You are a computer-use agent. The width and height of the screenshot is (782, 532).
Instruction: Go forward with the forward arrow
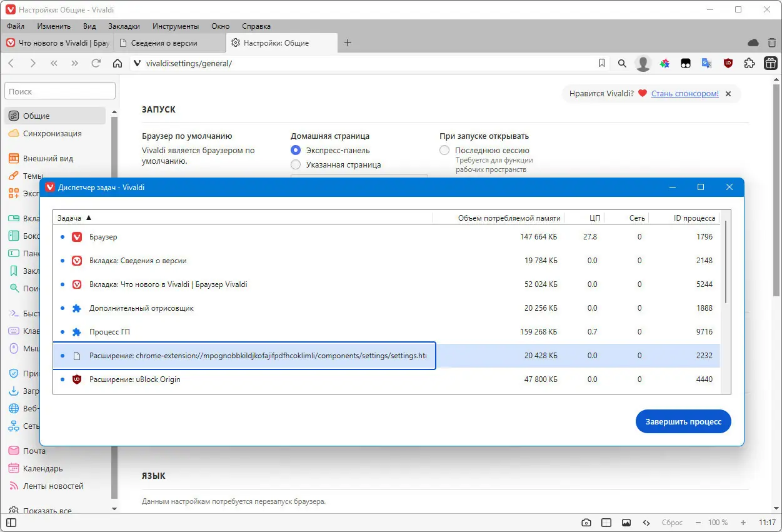pyautogui.click(x=33, y=63)
